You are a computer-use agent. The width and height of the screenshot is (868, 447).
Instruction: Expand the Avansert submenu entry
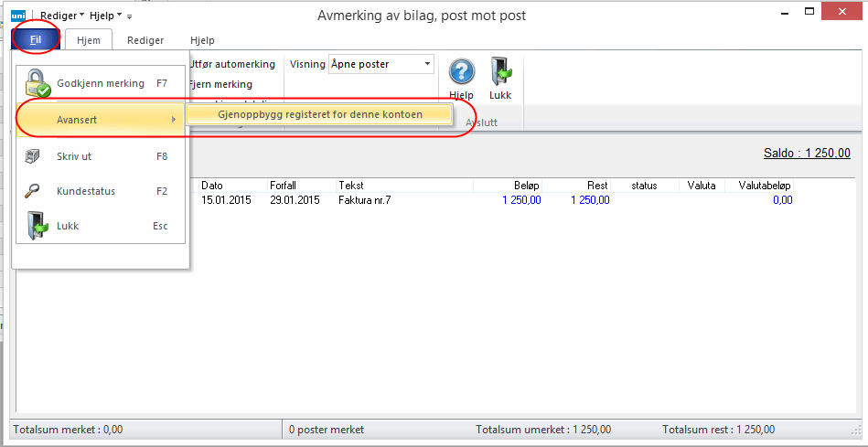pyautogui.click(x=101, y=119)
